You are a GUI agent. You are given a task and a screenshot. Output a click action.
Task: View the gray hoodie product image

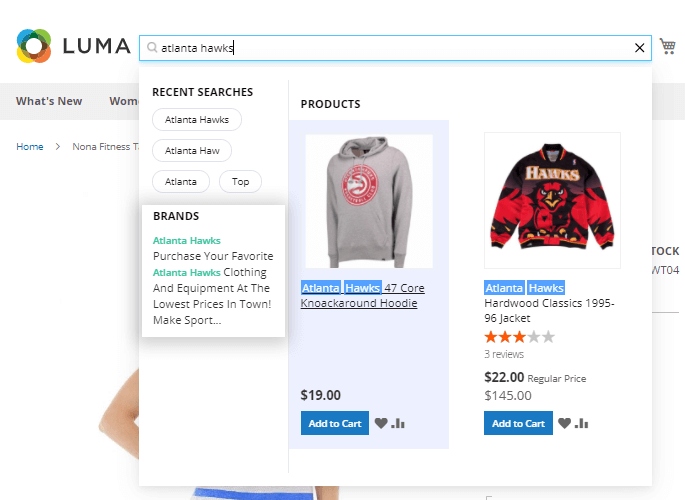pos(369,201)
